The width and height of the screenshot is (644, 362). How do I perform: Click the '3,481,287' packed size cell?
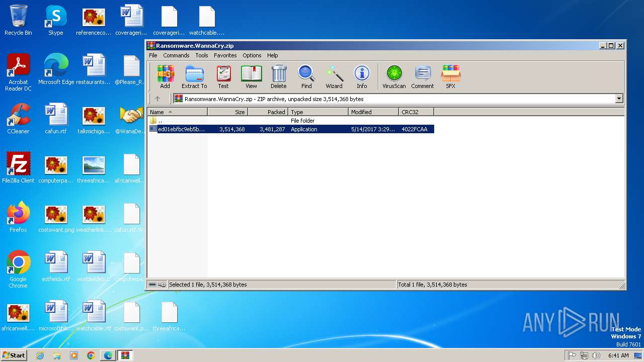pyautogui.click(x=272, y=129)
